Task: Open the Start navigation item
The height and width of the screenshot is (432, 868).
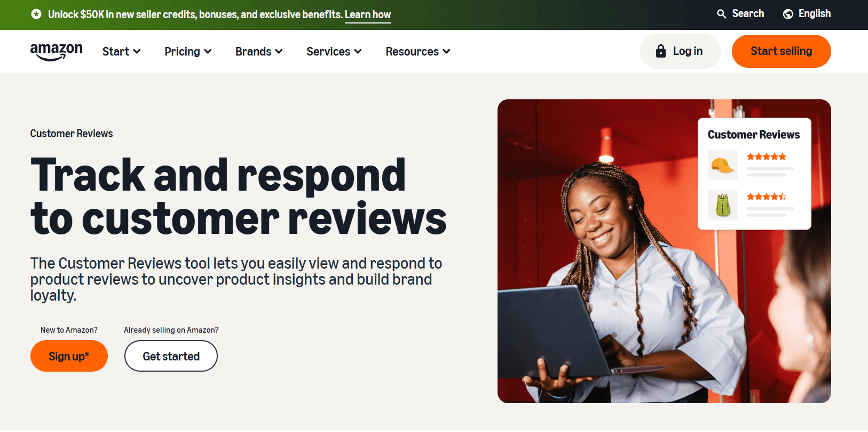Action: [121, 51]
